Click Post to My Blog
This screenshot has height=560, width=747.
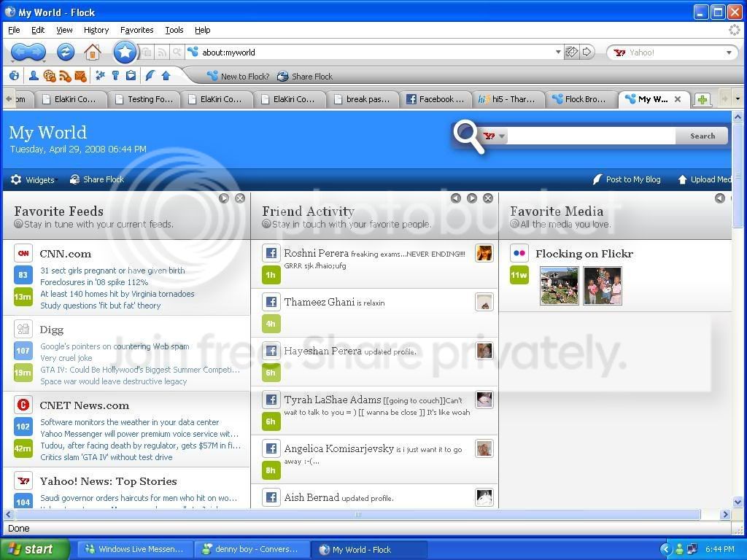click(627, 179)
